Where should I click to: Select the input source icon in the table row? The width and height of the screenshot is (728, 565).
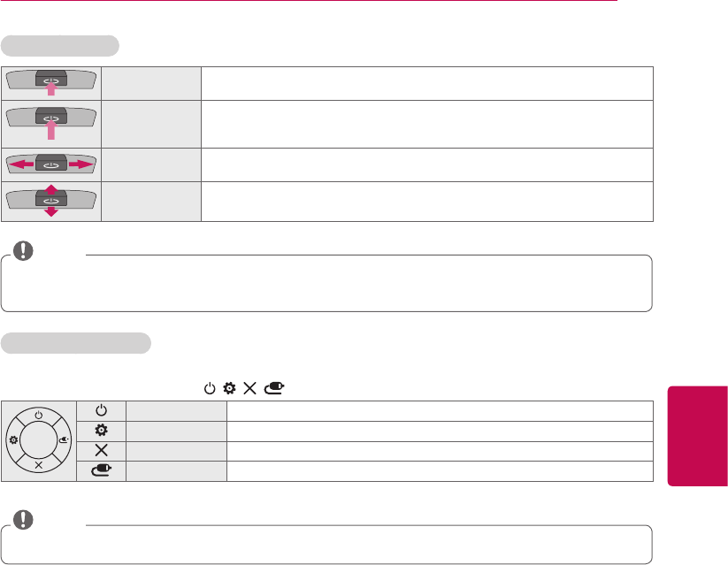100,470
